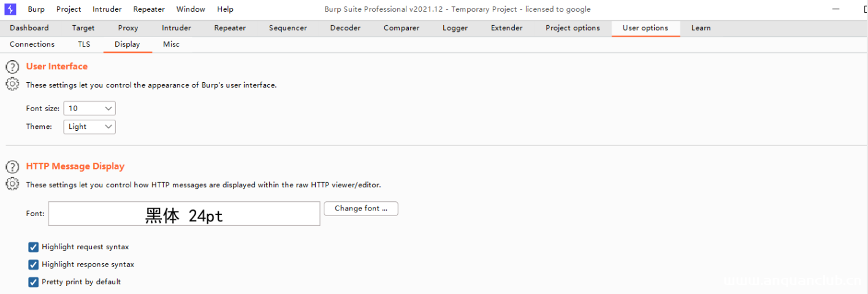Disable Pretty print by default
Viewport: 868px width, 294px height.
coord(34,282)
